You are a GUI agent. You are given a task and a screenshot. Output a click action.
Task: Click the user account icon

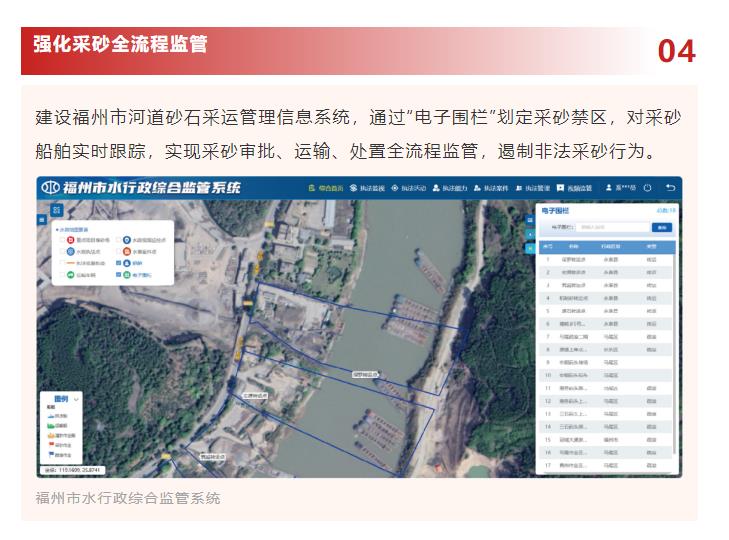click(x=609, y=188)
